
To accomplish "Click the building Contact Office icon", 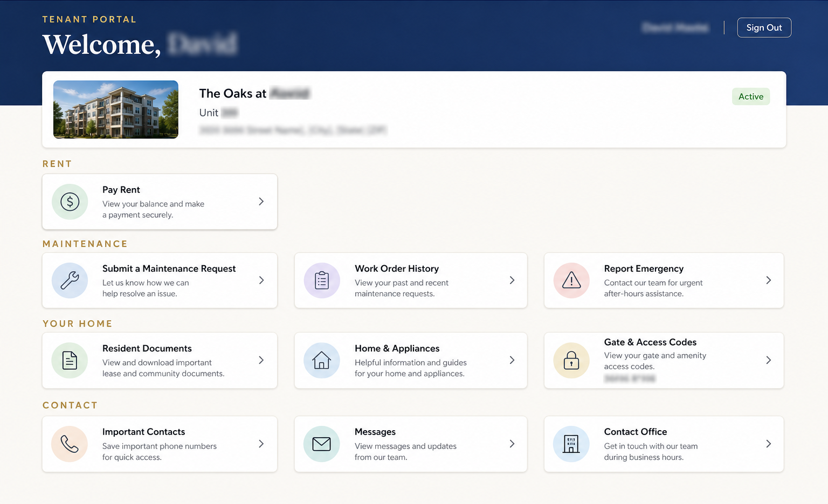I will (x=571, y=444).
